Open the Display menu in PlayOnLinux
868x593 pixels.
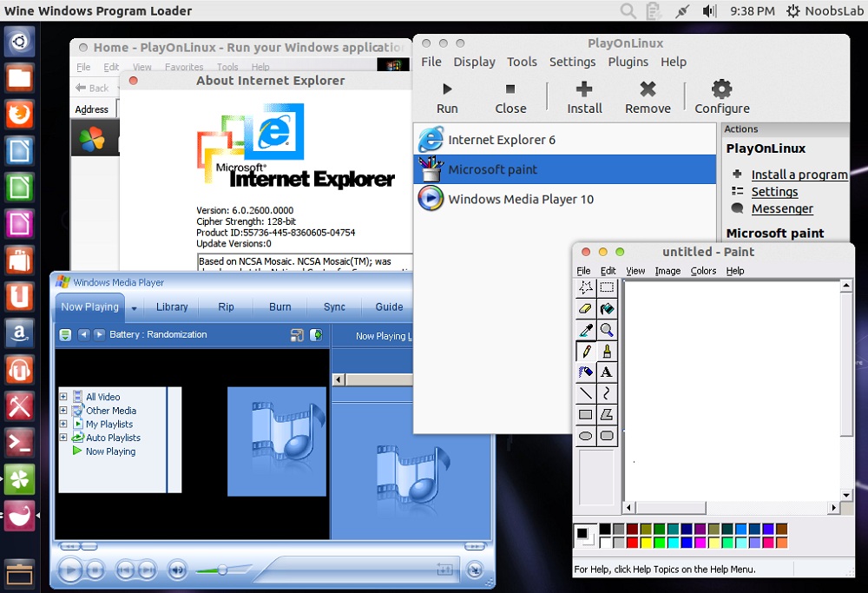click(x=475, y=62)
